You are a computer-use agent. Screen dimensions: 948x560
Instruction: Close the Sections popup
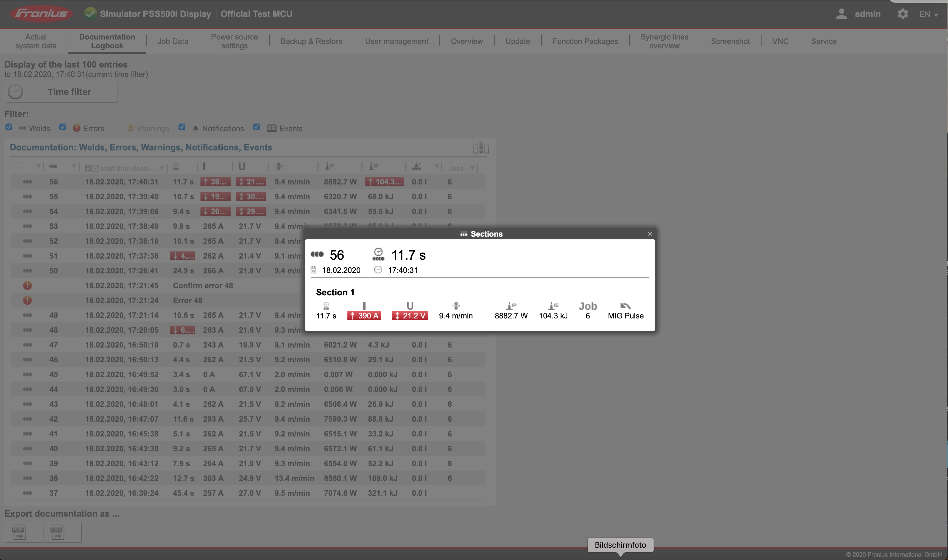[x=650, y=234]
